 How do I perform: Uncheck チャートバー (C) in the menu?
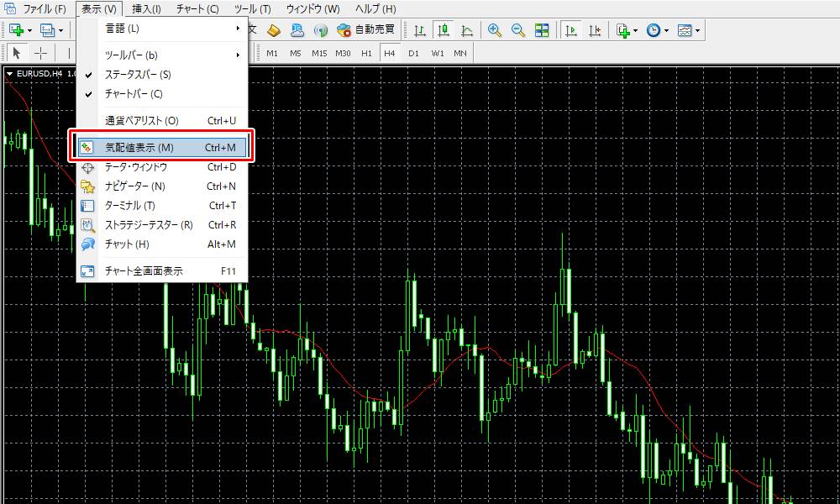(134, 94)
